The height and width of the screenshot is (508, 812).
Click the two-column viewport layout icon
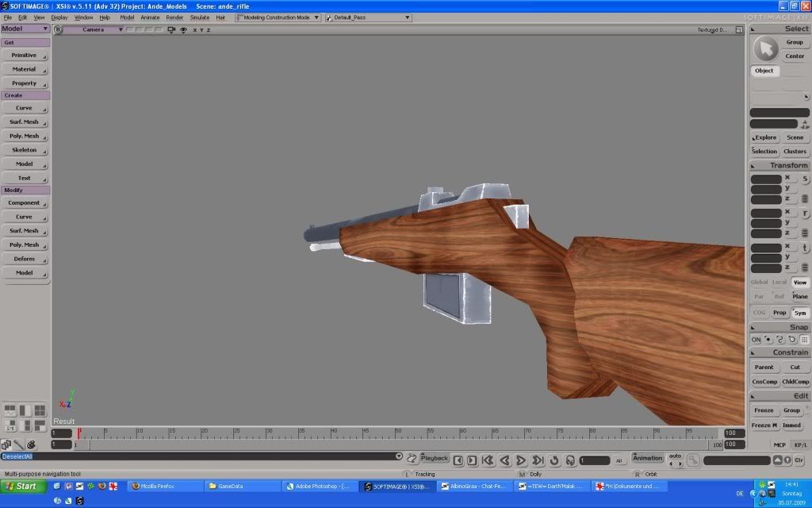25,411
